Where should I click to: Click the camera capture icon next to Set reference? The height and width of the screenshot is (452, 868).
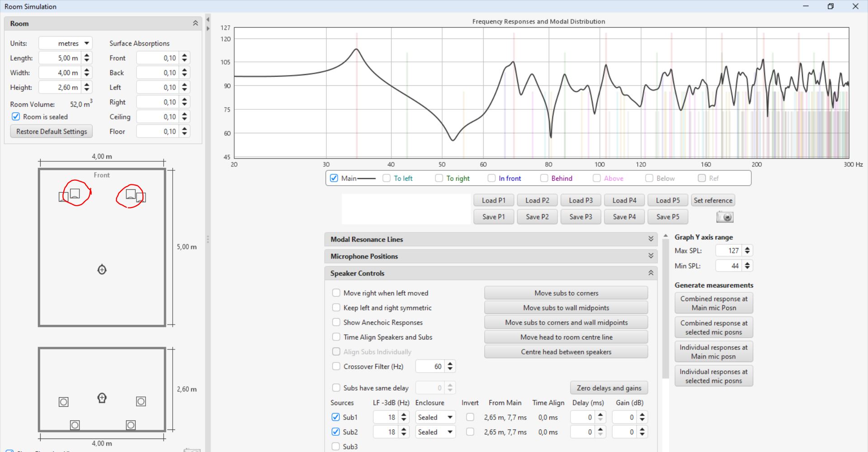(725, 217)
